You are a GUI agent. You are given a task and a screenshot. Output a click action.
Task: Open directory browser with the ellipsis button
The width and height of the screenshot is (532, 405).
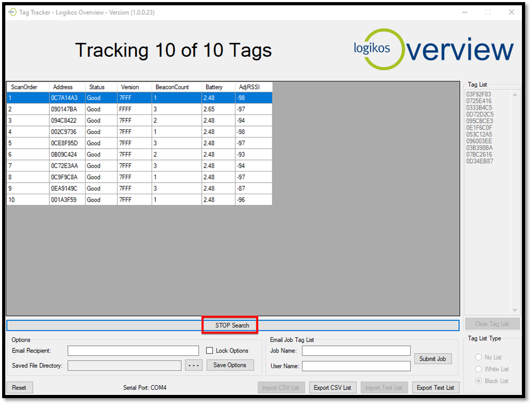pos(193,365)
